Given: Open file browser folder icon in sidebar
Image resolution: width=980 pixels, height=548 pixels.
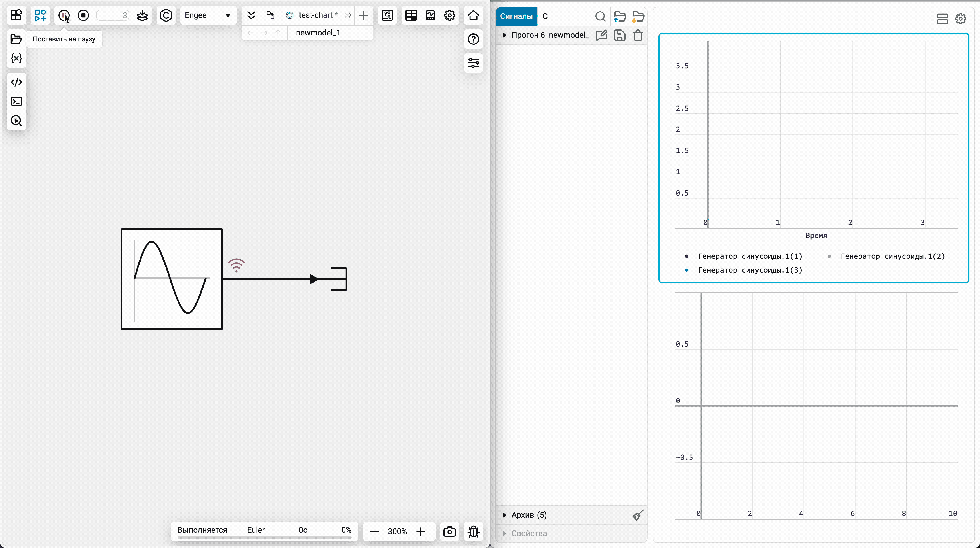Looking at the screenshot, I should 16,39.
